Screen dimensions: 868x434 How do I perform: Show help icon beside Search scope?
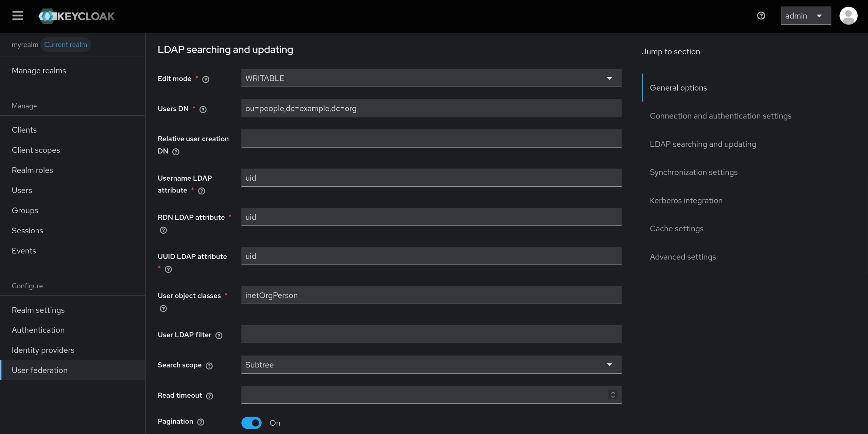pos(209,366)
